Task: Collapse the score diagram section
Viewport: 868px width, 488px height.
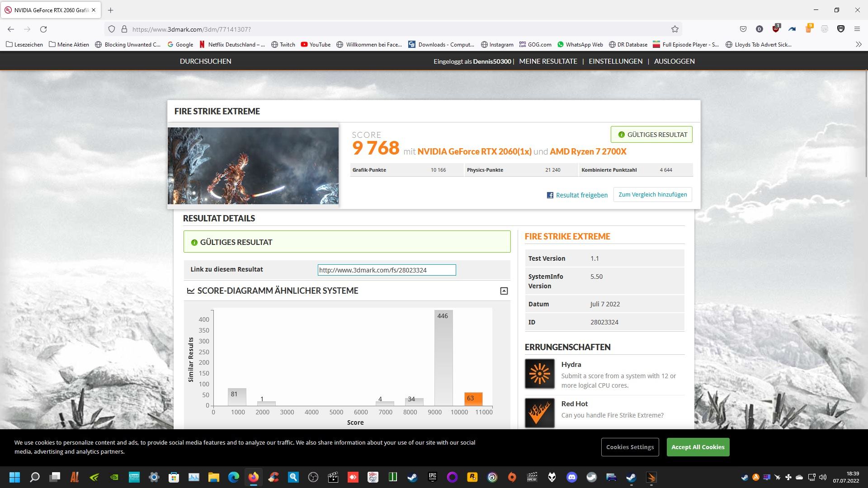Action: click(x=504, y=291)
